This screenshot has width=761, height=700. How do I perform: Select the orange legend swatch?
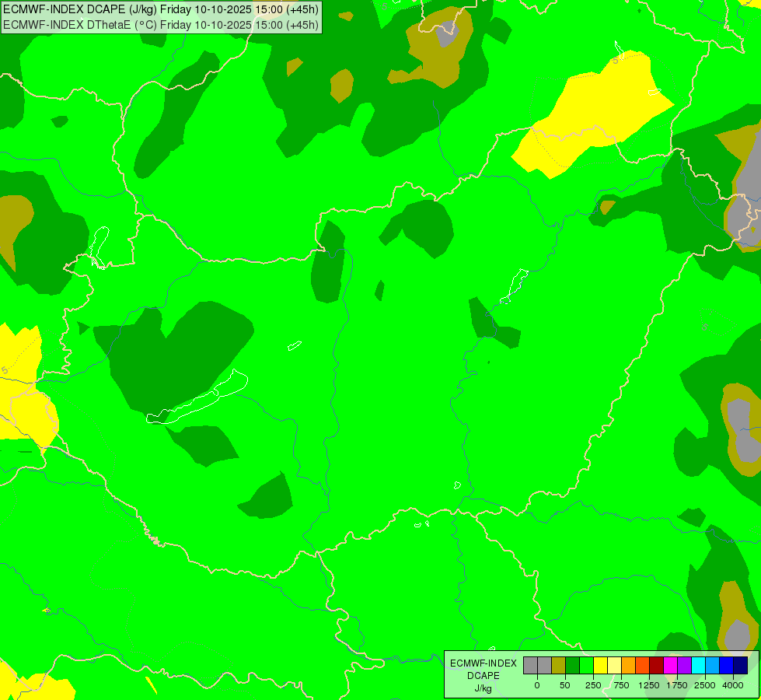pyautogui.click(x=629, y=666)
